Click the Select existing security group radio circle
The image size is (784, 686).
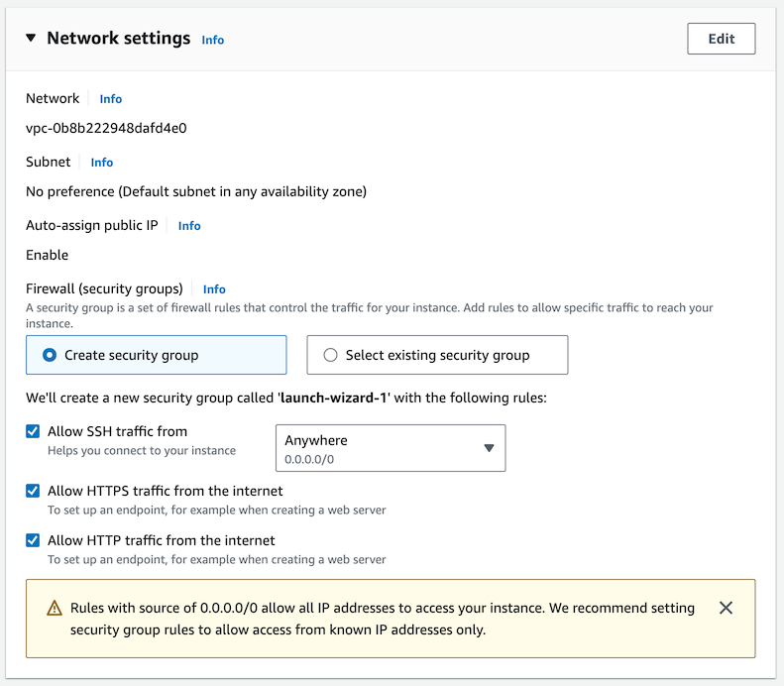click(331, 355)
